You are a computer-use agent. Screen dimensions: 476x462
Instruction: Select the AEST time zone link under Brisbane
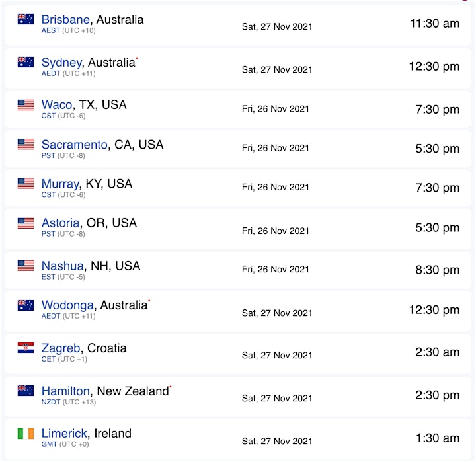(x=51, y=30)
